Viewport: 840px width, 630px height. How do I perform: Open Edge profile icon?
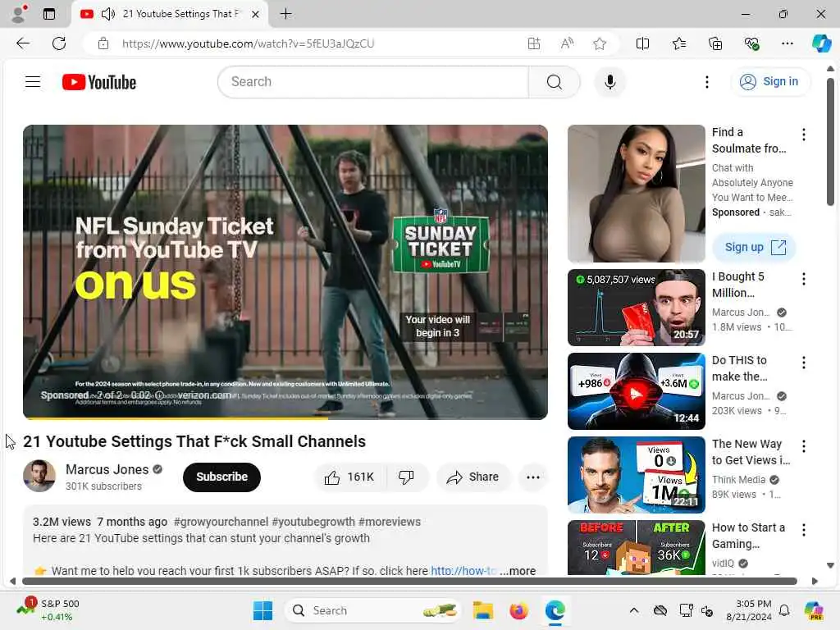pyautogui.click(x=20, y=14)
